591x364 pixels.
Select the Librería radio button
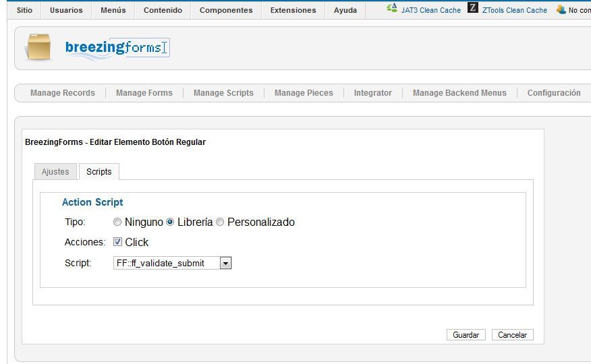(x=170, y=222)
